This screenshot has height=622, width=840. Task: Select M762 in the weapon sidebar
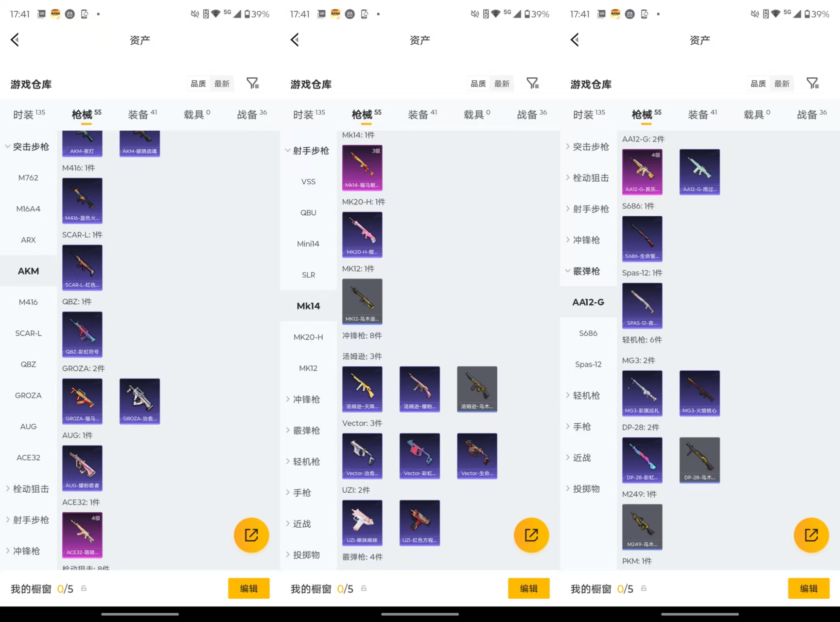tap(28, 178)
